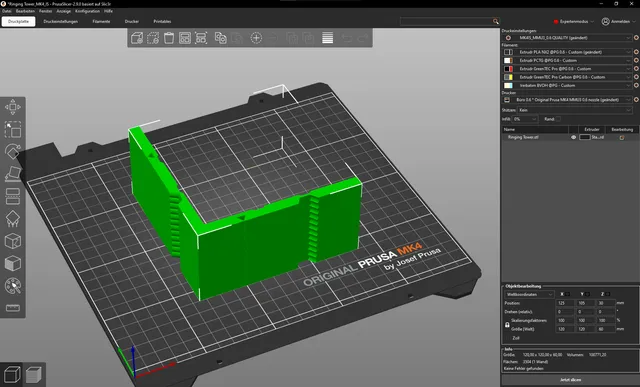
Task: Click the edit icon in the Bearbeitung column
Action: click(622, 138)
